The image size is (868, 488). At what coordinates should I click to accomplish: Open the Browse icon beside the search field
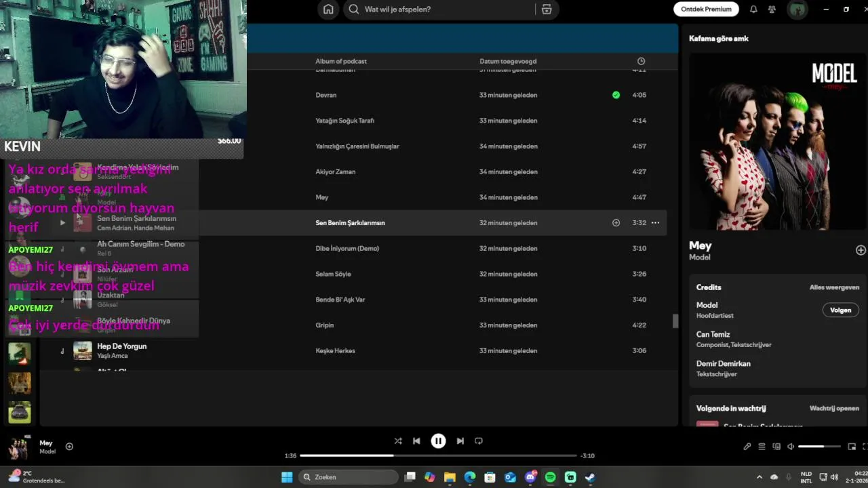coord(547,9)
